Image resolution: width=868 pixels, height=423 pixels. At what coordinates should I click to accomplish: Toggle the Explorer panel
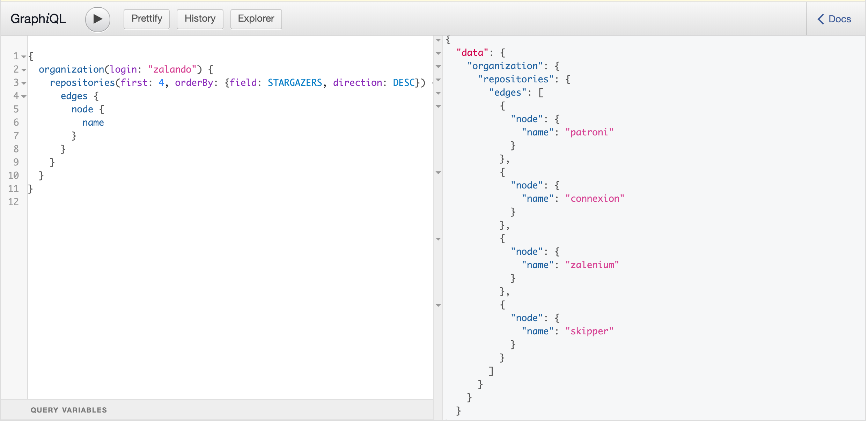point(256,19)
